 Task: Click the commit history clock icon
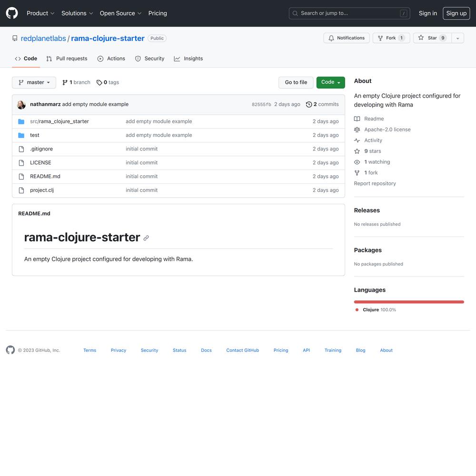tap(309, 104)
